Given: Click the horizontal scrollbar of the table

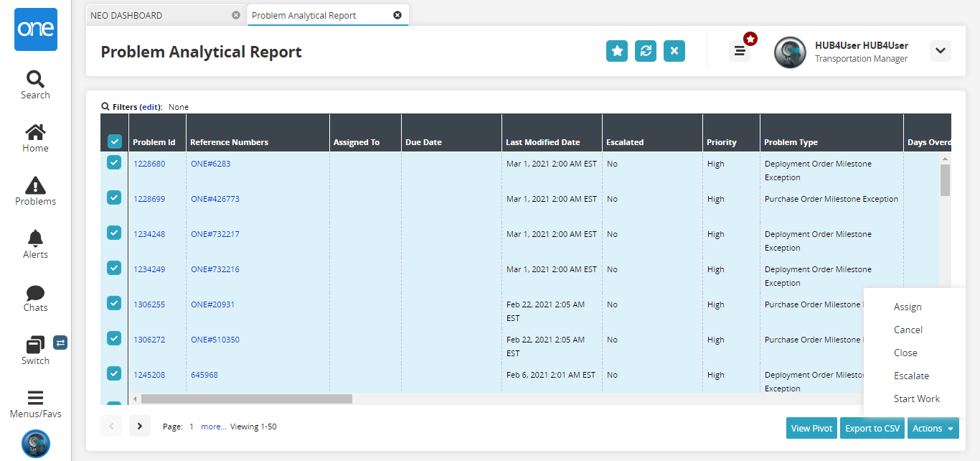Looking at the screenshot, I should tap(246, 399).
